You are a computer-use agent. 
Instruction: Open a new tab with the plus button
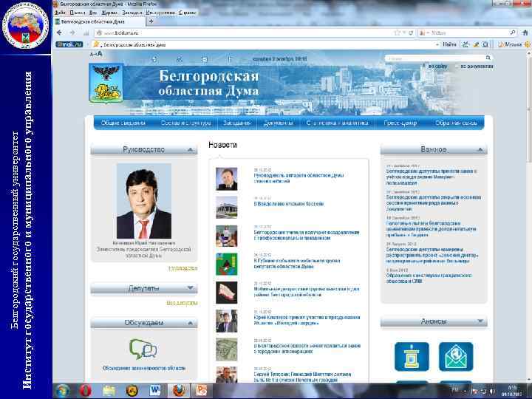click(151, 21)
